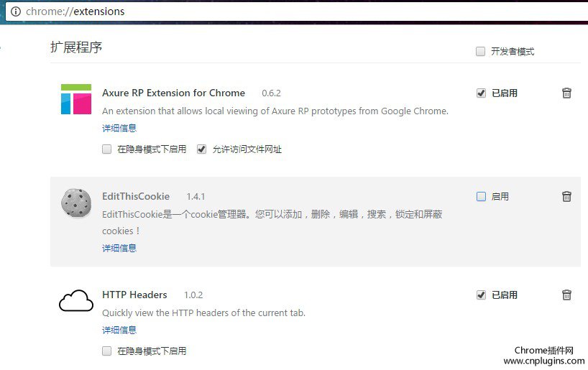Click the EditThisCookie description text
The width and height of the screenshot is (588, 370).
[272, 222]
